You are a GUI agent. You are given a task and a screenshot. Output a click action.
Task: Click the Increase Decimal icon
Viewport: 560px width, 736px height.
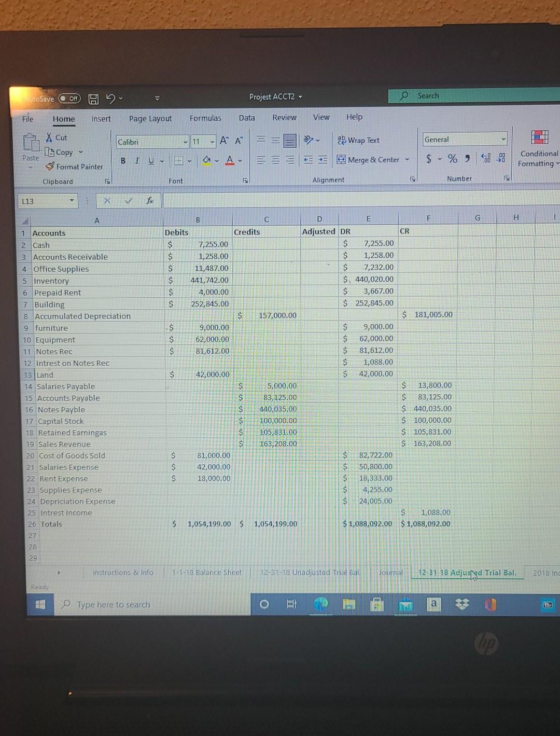click(x=485, y=159)
